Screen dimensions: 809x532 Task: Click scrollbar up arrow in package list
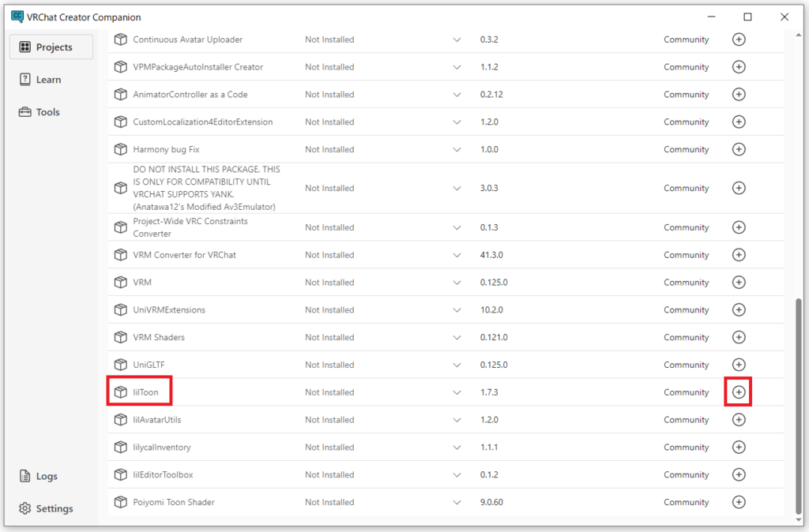pos(798,35)
